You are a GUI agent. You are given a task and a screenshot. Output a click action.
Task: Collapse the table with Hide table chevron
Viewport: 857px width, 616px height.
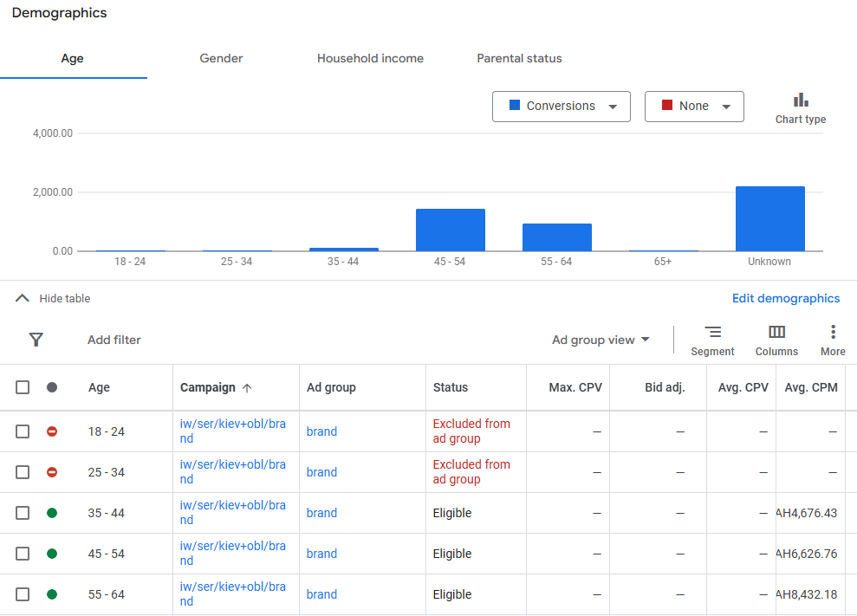(x=22, y=298)
